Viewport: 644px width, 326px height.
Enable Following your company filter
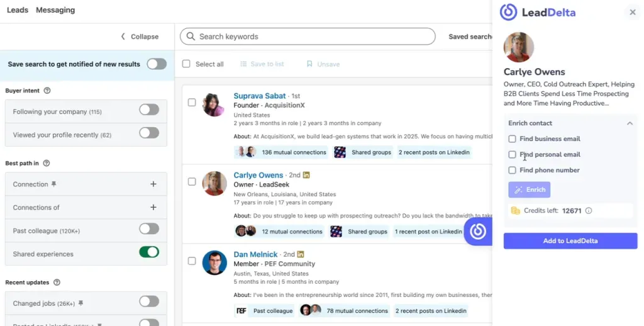(x=149, y=110)
